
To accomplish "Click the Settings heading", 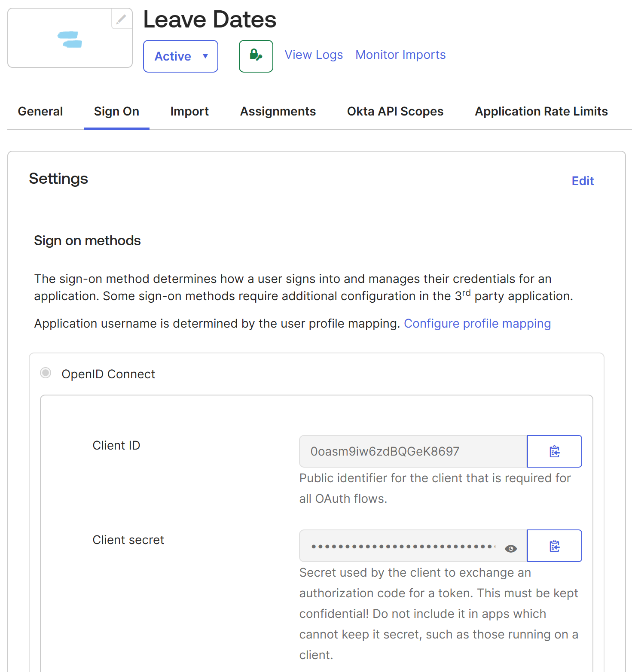I will pyautogui.click(x=58, y=179).
